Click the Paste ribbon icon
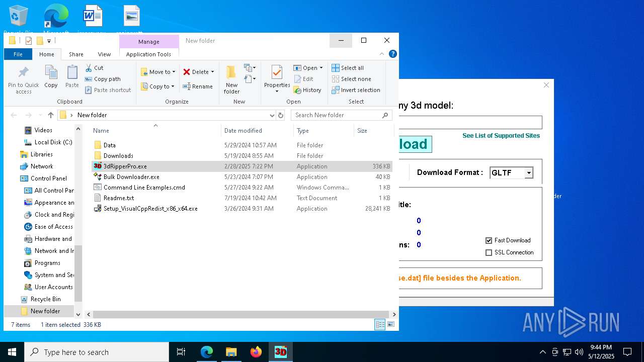Screen dimensions: 644x362 (x=72, y=77)
